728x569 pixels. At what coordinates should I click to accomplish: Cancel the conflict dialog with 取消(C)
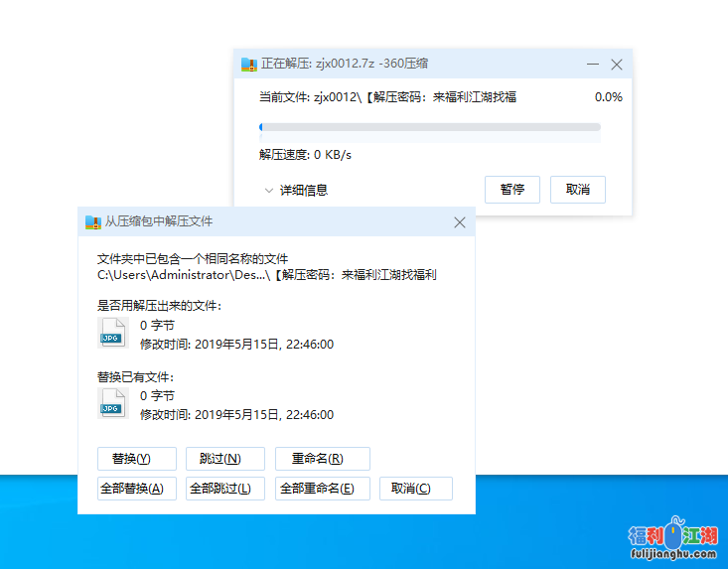coord(415,489)
